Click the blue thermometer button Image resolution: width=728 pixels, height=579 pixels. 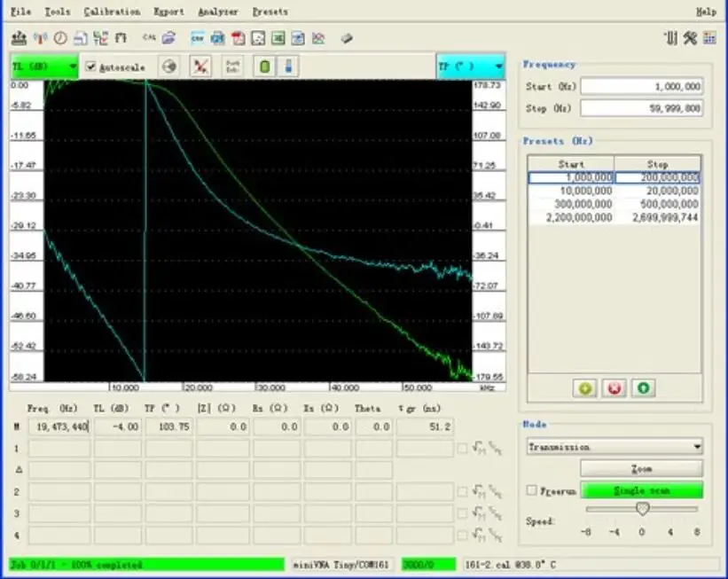coord(288,67)
